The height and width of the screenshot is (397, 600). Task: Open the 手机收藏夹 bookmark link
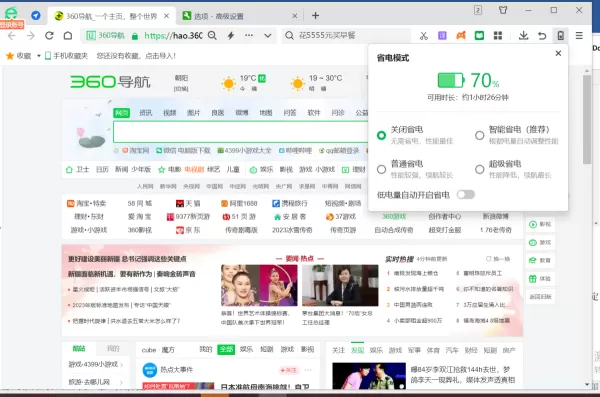67,56
